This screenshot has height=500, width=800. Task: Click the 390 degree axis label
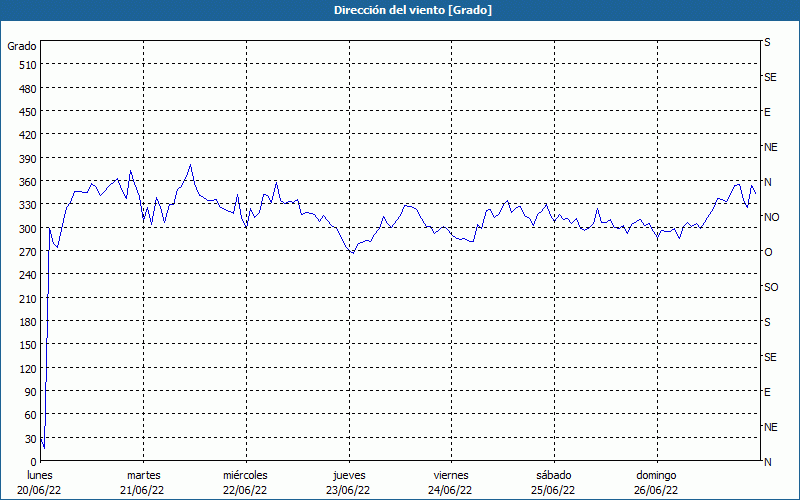click(x=28, y=159)
